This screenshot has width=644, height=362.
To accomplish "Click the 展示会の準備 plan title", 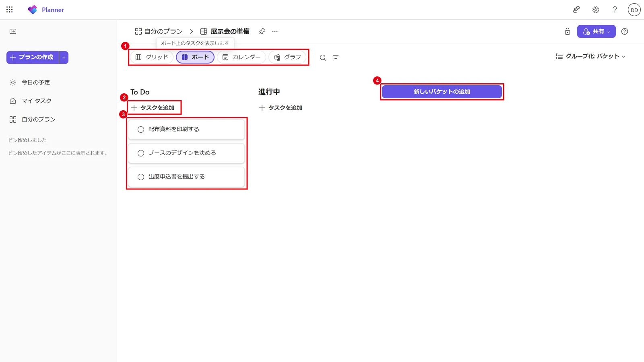I will [230, 31].
